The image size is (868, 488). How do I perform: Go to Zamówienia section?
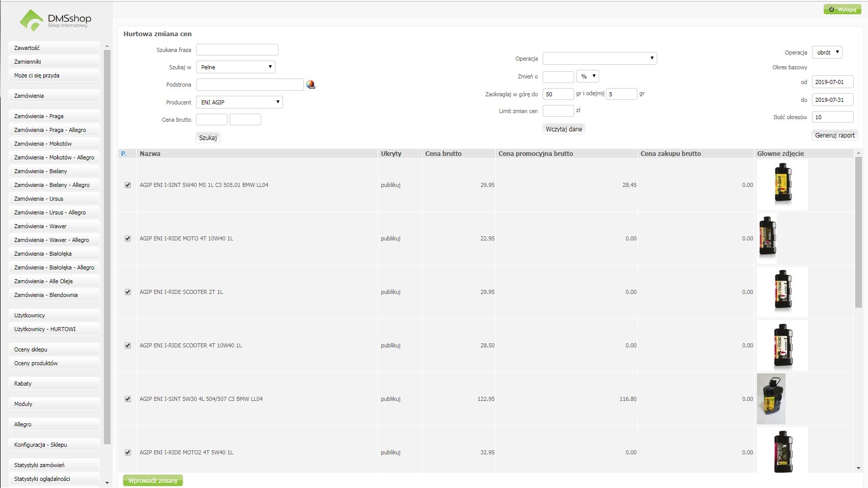pyautogui.click(x=54, y=96)
